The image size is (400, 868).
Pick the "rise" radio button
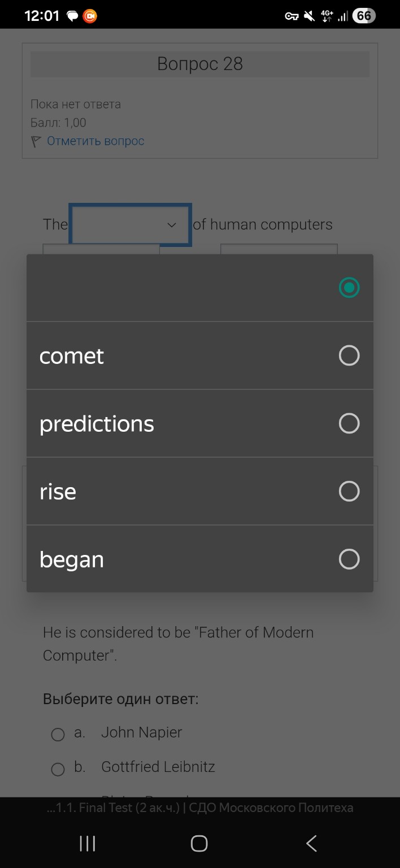point(349,491)
